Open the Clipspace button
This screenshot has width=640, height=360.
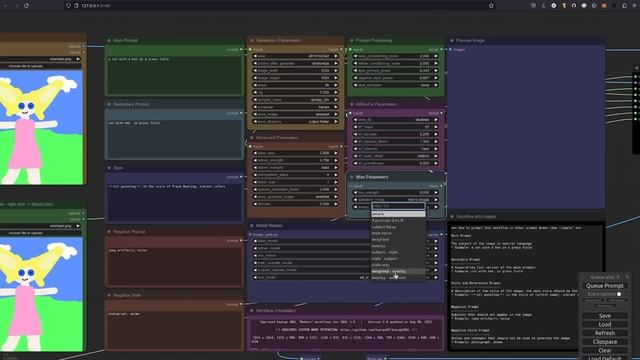coord(604,342)
